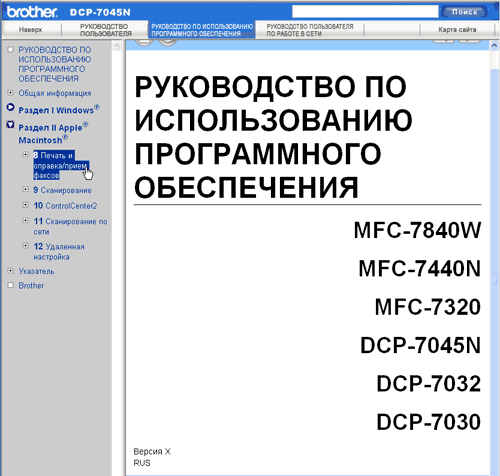This screenshot has width=500, height=476.
Task: Click the Brother logo in the header
Action: tap(32, 12)
